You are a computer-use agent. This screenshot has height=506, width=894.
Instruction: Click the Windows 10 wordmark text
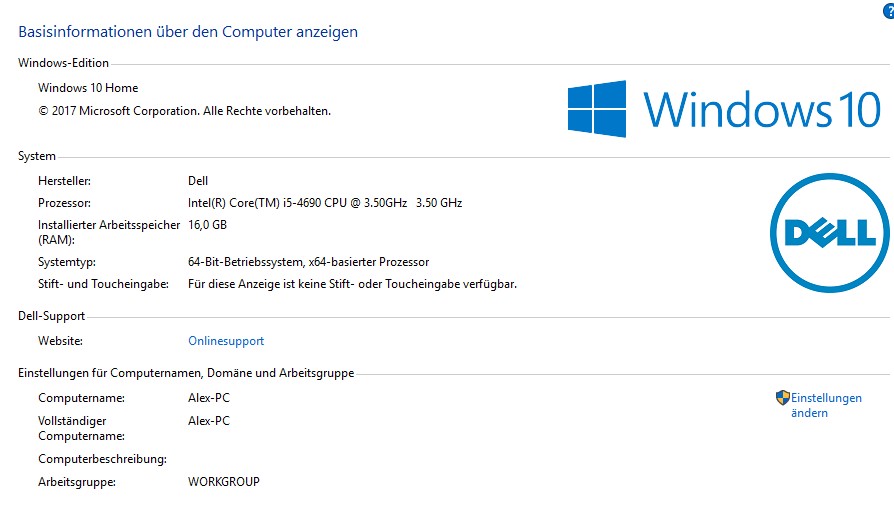tap(762, 109)
